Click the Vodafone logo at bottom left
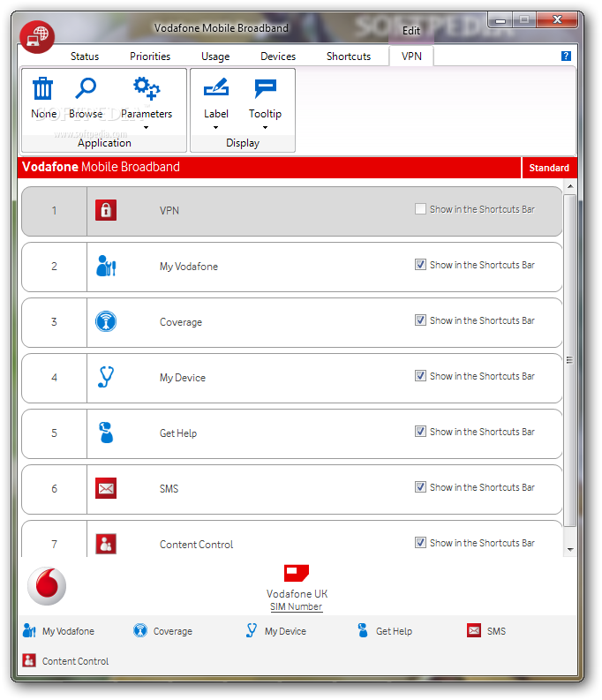The width and height of the screenshot is (602, 700). (47, 586)
